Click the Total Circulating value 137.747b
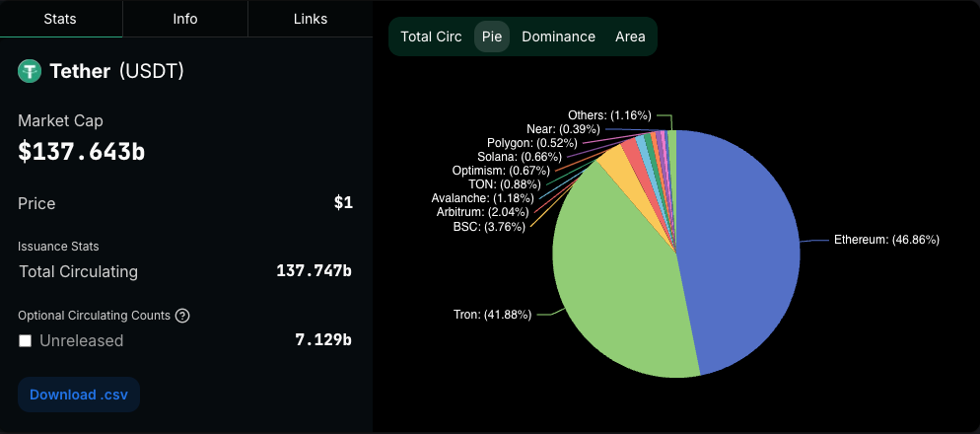Screen dimensions: 980x434 tap(314, 271)
